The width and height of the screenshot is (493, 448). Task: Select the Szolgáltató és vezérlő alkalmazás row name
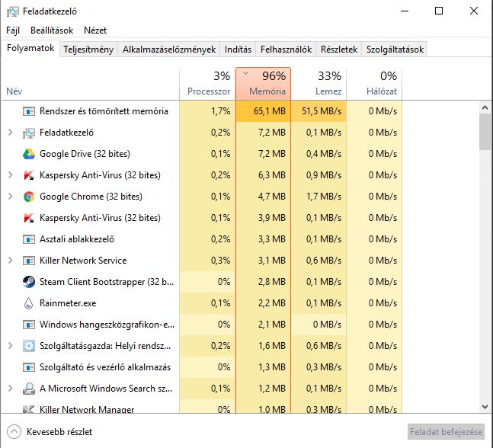point(105,367)
